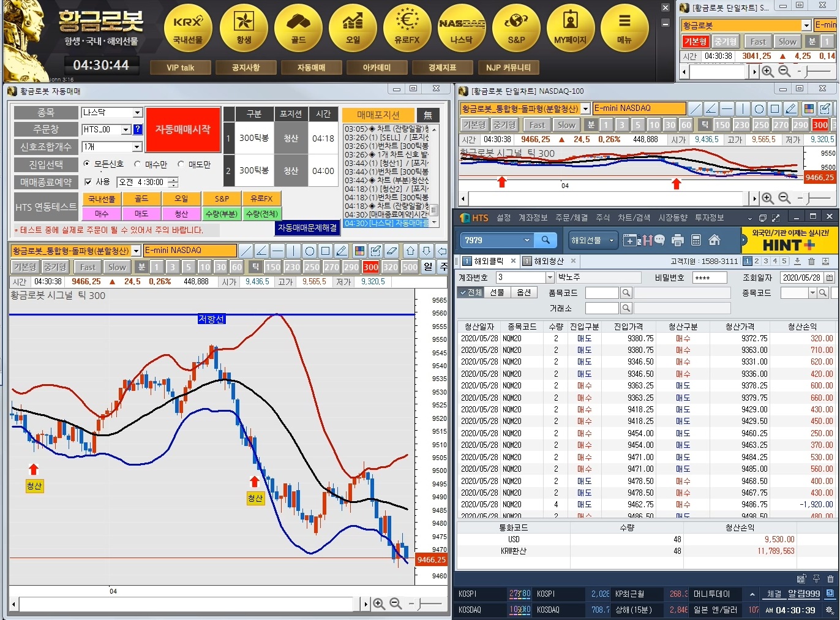The width and height of the screenshot is (840, 620).
Task: Open the KRX domestic futures round button
Action: (188, 28)
